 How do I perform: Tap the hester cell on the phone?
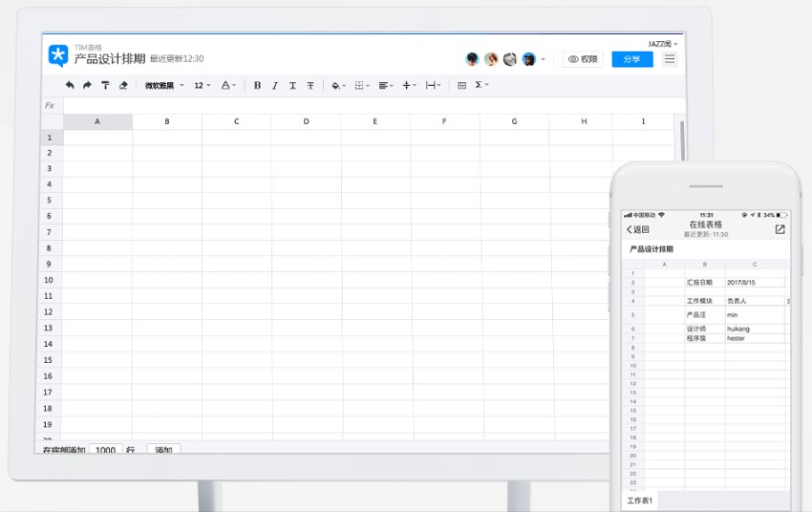click(x=755, y=338)
